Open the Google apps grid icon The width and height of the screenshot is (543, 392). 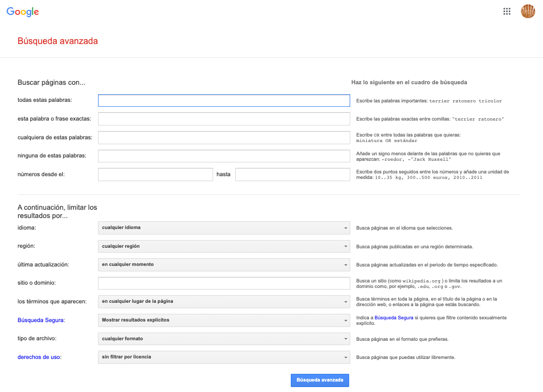tap(507, 12)
